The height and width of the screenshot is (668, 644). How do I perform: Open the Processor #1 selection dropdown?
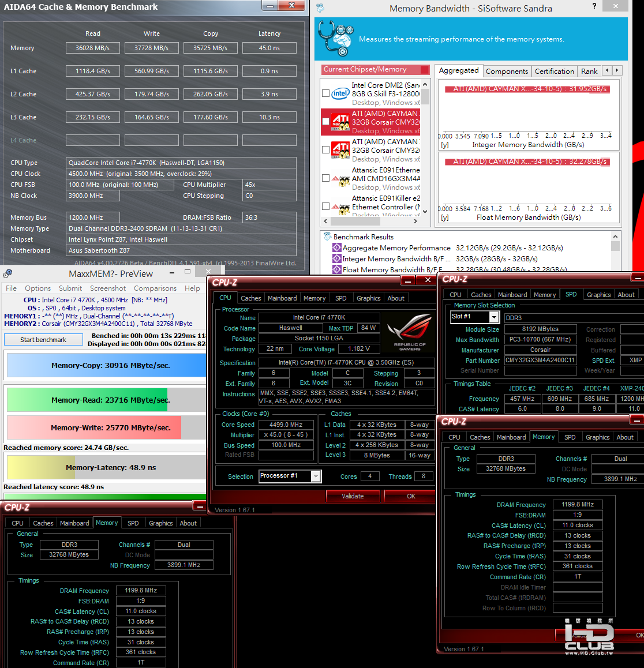[316, 476]
